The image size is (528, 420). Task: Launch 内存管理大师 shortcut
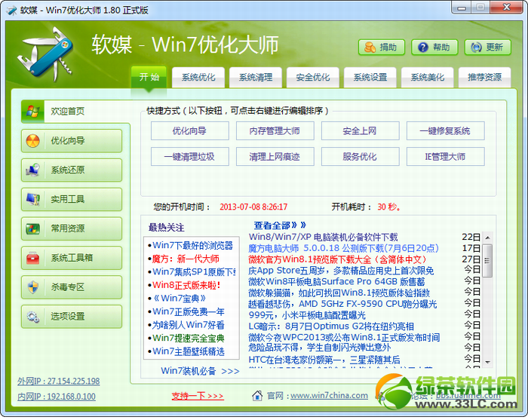[x=275, y=131]
